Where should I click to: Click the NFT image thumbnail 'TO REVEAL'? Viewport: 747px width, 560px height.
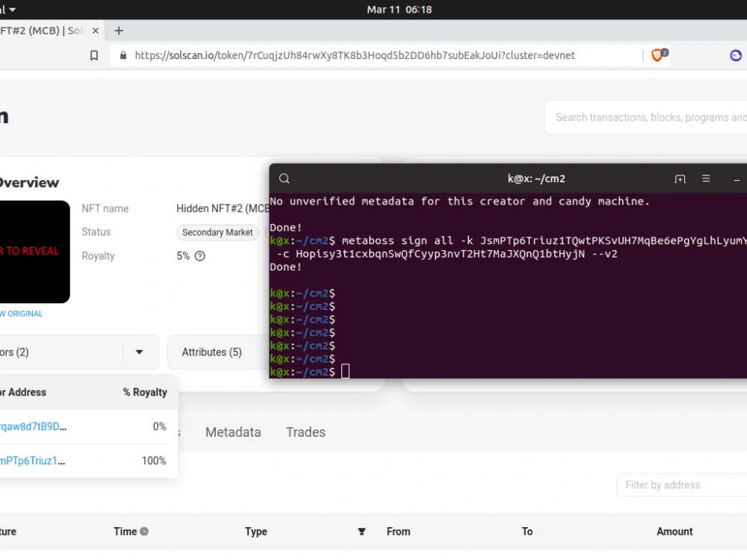34,252
